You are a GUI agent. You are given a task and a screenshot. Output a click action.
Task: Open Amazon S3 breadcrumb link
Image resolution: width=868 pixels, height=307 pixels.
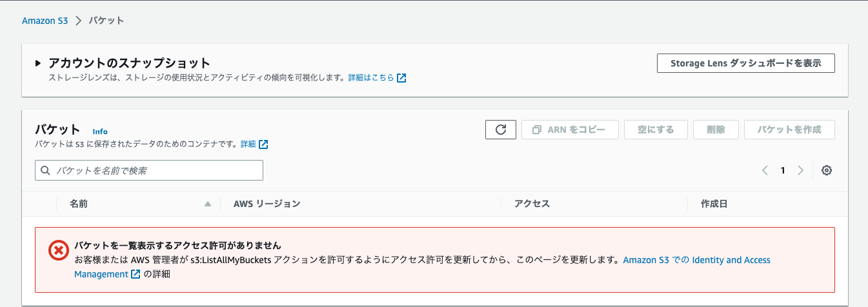45,21
